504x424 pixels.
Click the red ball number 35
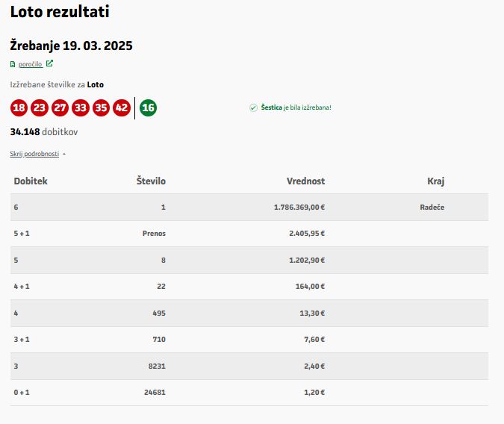pos(101,107)
